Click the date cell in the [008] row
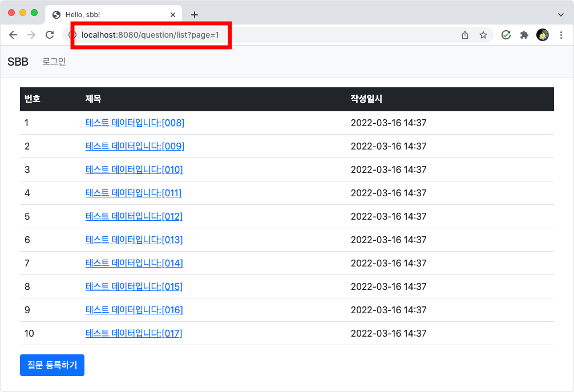This screenshot has width=574, height=392. coord(389,123)
